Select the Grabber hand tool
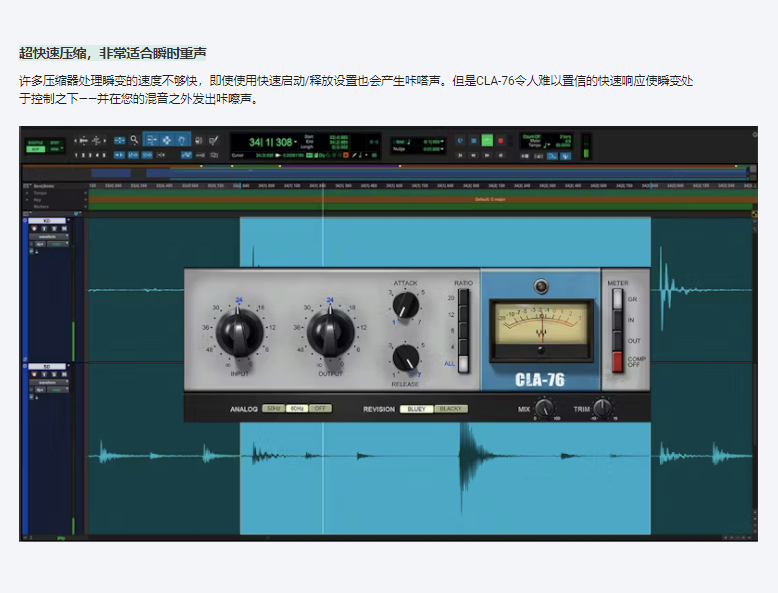Screen dimensions: 778x593 pos(182,140)
